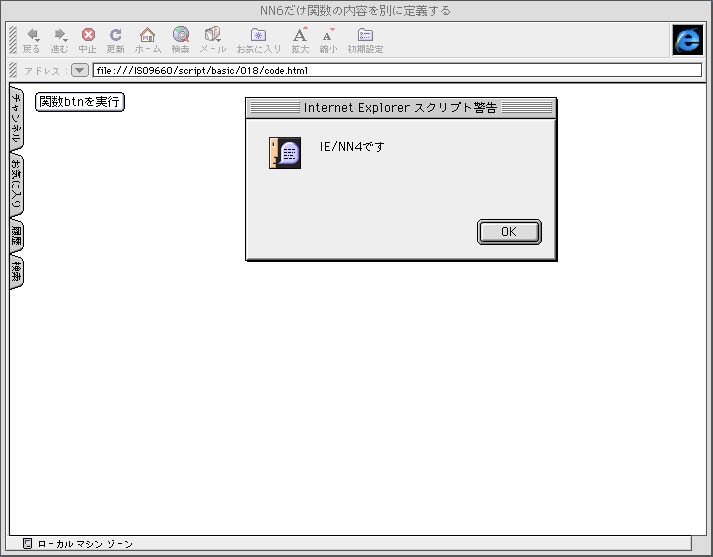Open the お気に入り side tab
Viewport: 713px width, 557px height.
[16, 184]
